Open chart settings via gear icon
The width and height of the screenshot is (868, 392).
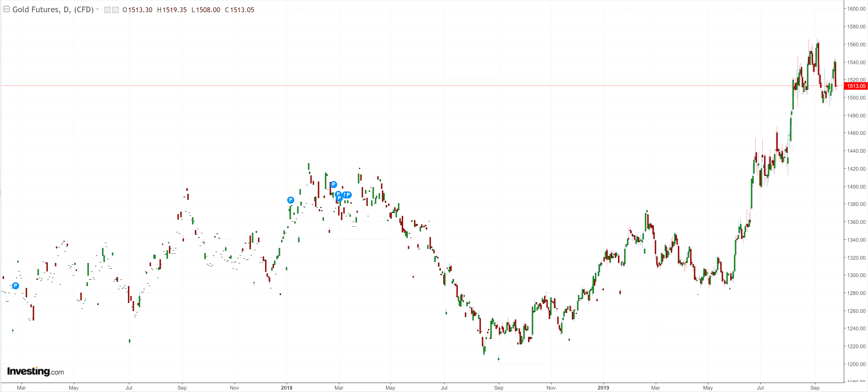[x=115, y=10]
